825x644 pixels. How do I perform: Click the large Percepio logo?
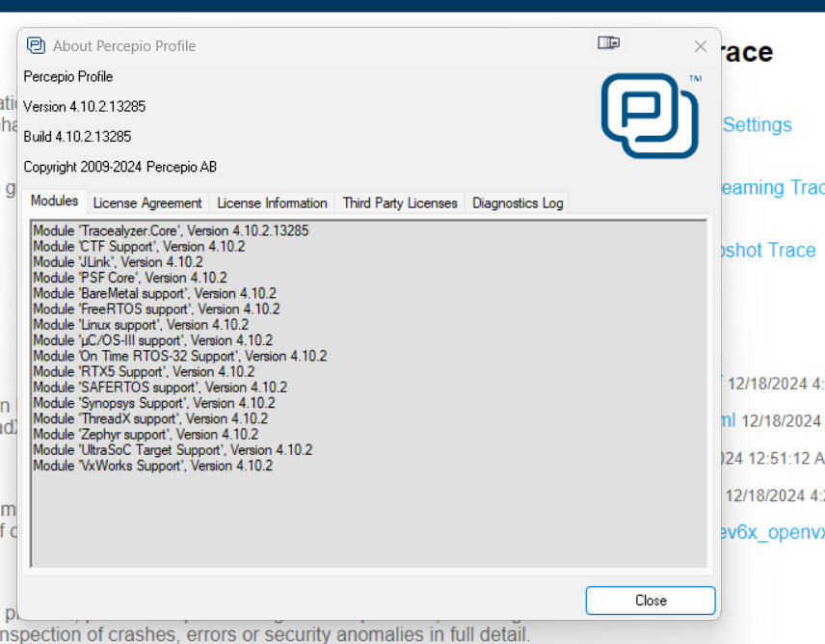pos(650,116)
